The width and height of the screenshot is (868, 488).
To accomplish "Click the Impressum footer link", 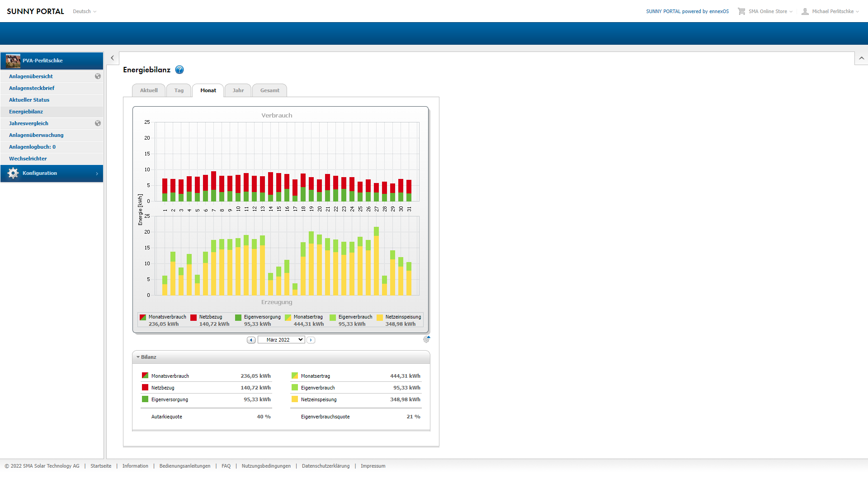I will [x=373, y=466].
